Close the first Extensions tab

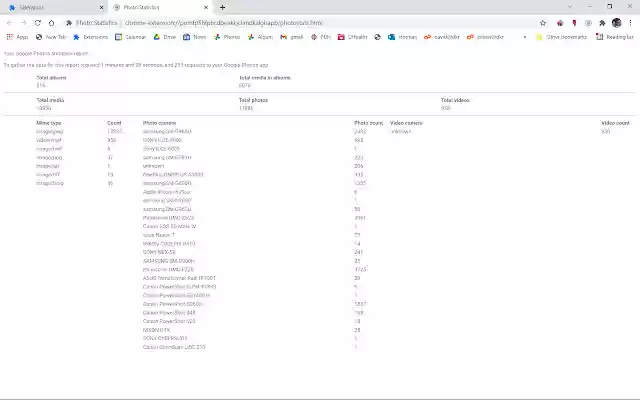(102, 7)
